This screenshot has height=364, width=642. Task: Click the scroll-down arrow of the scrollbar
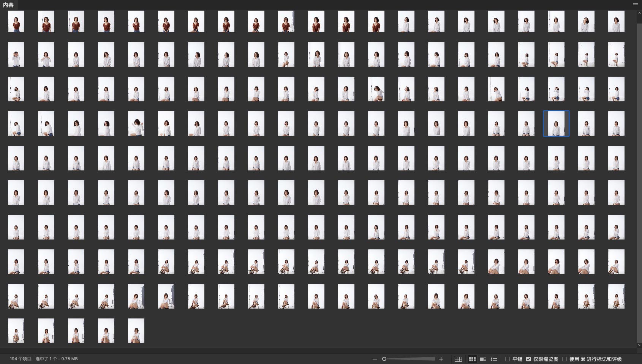click(x=639, y=345)
